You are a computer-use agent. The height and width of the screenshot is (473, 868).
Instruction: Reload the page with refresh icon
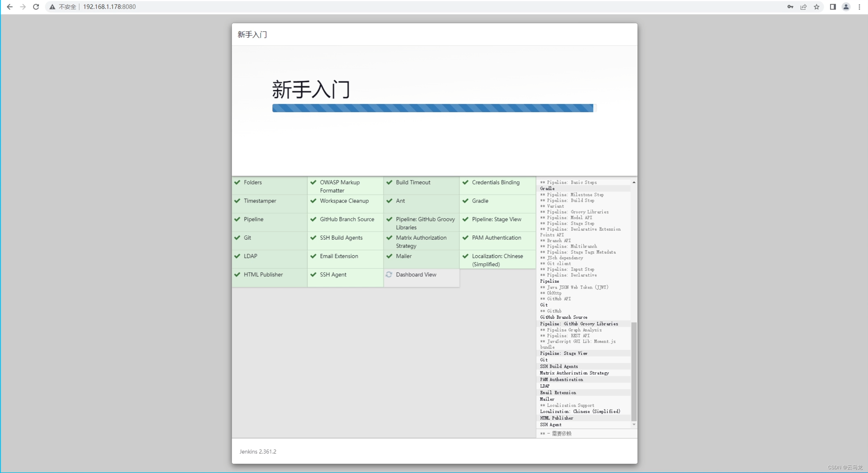click(x=36, y=7)
